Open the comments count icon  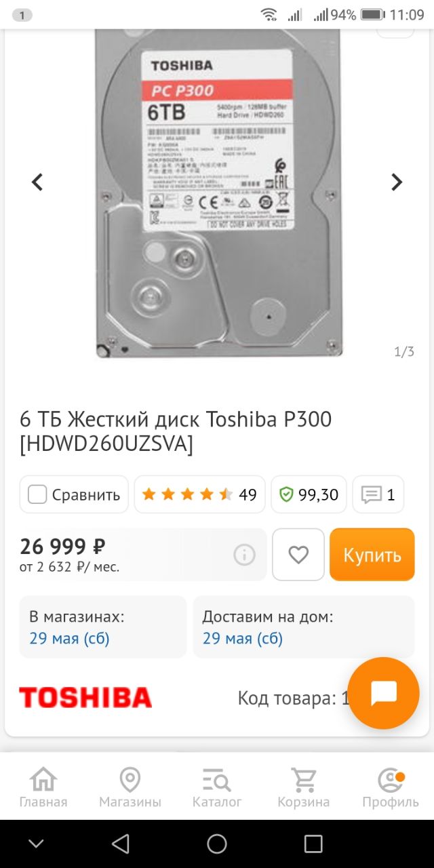(378, 494)
